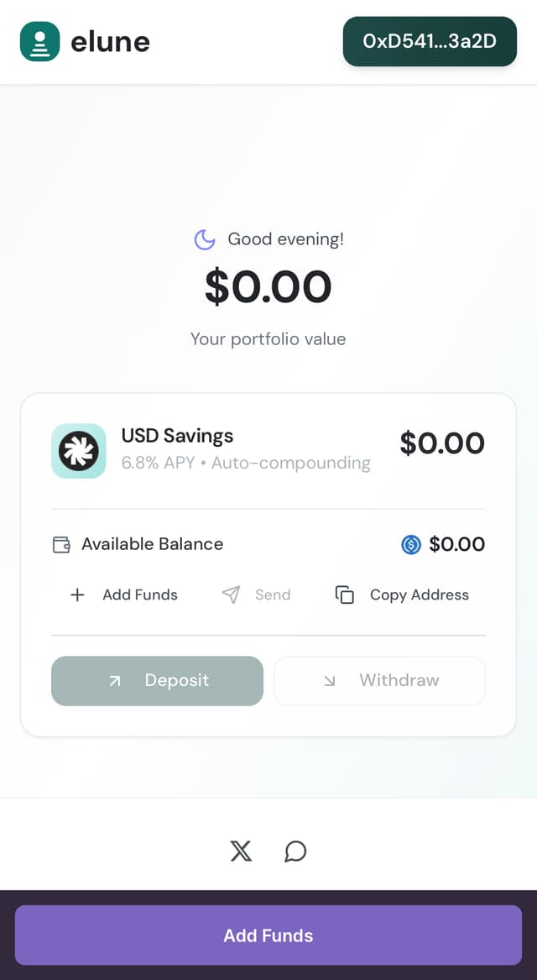Click the wallet icon beside Available Balance
This screenshot has height=980, width=537.
tap(61, 544)
